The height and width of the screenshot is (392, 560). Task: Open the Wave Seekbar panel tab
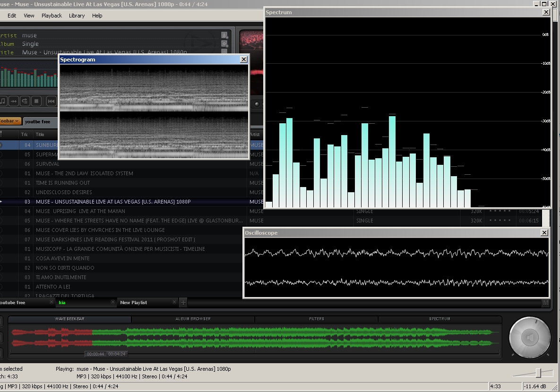click(x=69, y=319)
